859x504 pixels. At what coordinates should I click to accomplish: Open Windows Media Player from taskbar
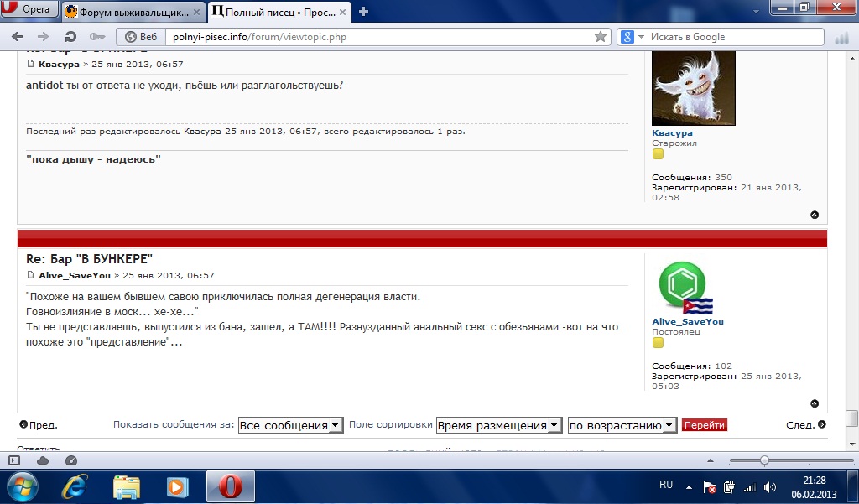point(177,486)
